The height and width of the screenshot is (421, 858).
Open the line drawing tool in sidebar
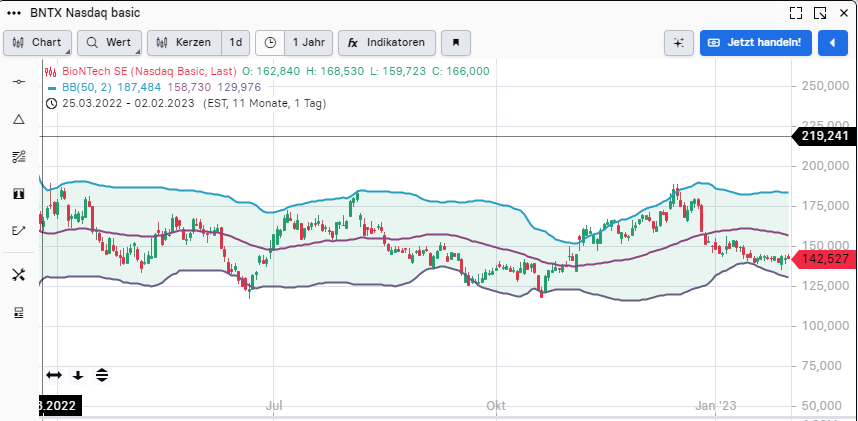click(x=18, y=81)
